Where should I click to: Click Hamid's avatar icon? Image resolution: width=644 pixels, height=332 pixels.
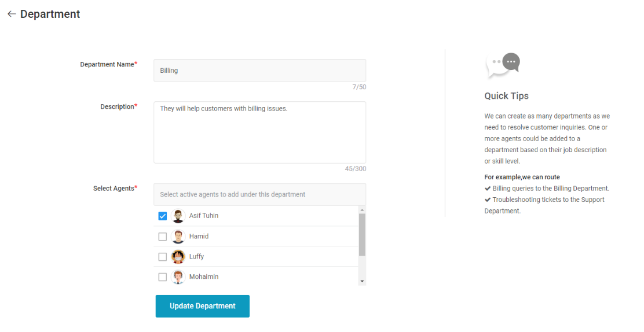[178, 237]
